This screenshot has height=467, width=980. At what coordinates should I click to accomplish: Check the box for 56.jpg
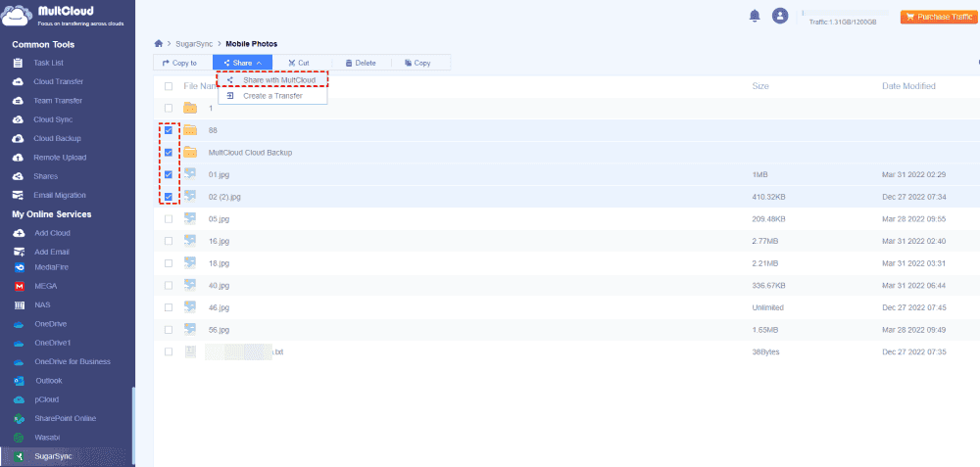tap(169, 330)
